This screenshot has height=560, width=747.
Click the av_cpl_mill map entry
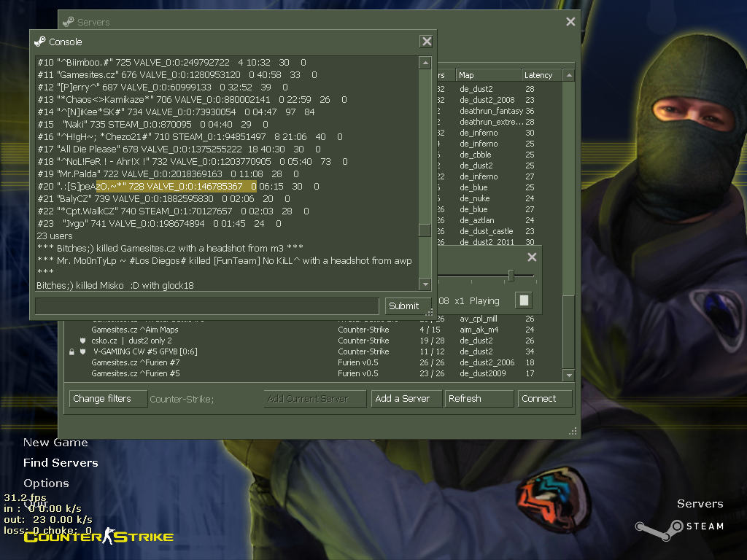click(x=479, y=319)
